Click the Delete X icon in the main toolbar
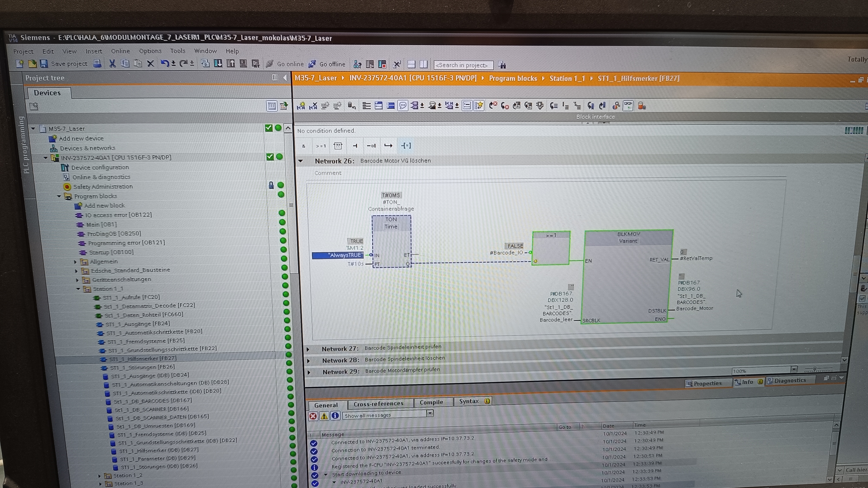 pos(151,63)
